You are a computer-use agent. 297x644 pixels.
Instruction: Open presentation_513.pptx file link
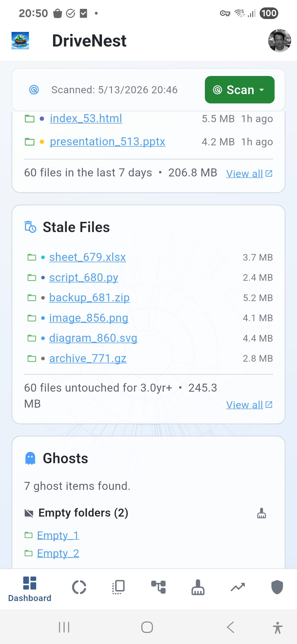(x=108, y=142)
